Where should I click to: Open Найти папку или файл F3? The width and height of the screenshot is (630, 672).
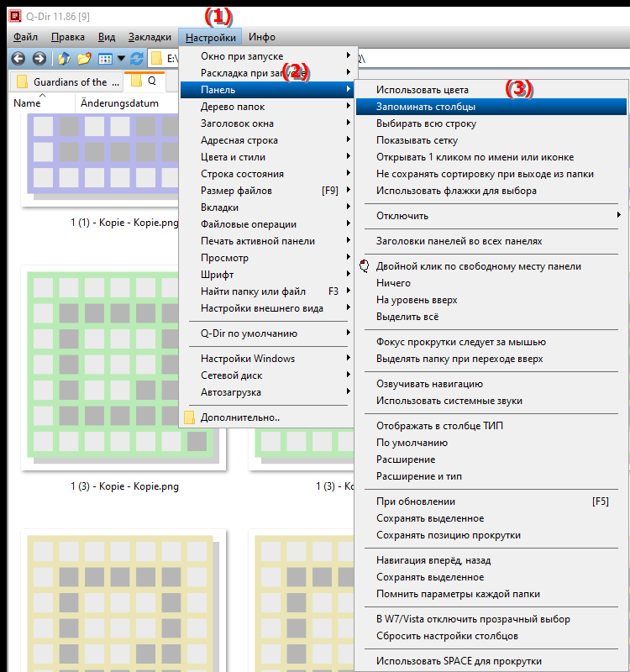[x=266, y=291]
